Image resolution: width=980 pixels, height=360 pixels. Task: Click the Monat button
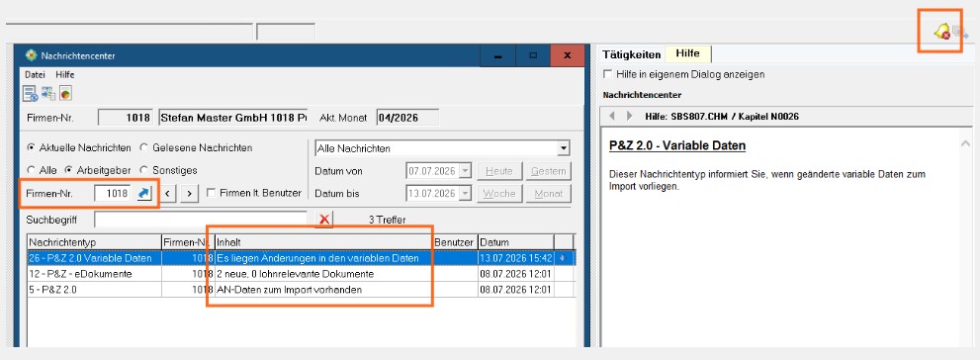click(549, 194)
